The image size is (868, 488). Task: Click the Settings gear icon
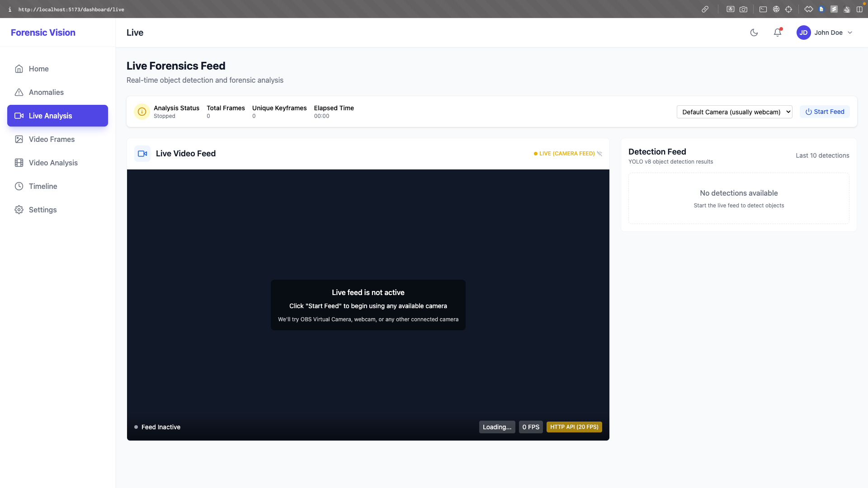coord(19,210)
